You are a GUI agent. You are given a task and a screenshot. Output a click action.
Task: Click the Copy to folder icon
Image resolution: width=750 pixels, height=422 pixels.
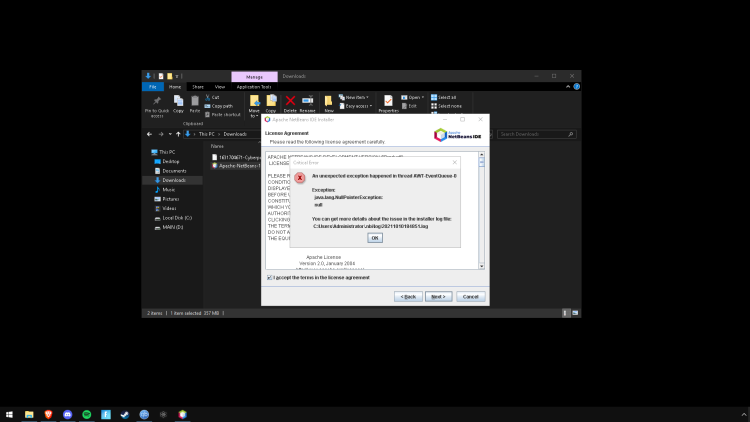271,100
